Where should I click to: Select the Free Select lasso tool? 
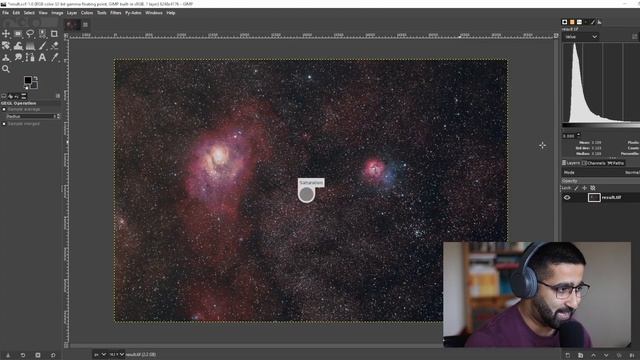pos(30,33)
